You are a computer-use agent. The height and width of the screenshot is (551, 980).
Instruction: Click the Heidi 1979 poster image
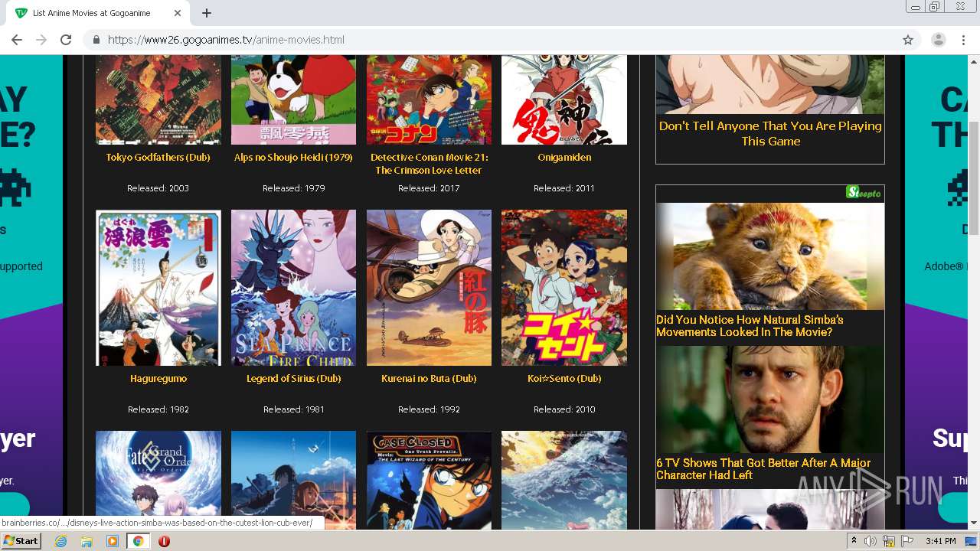293,99
